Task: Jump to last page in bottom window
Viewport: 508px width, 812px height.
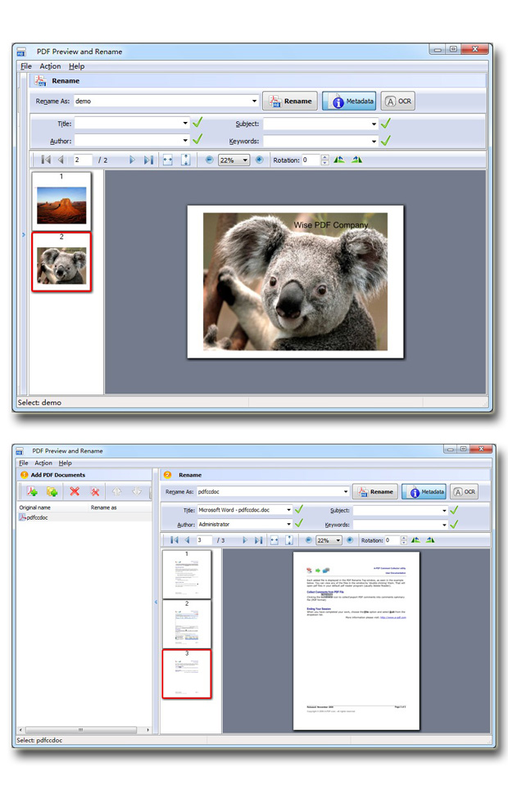Action: click(258, 540)
